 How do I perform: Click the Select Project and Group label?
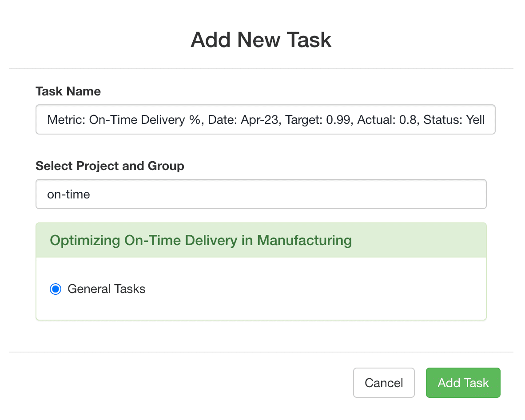tap(110, 166)
